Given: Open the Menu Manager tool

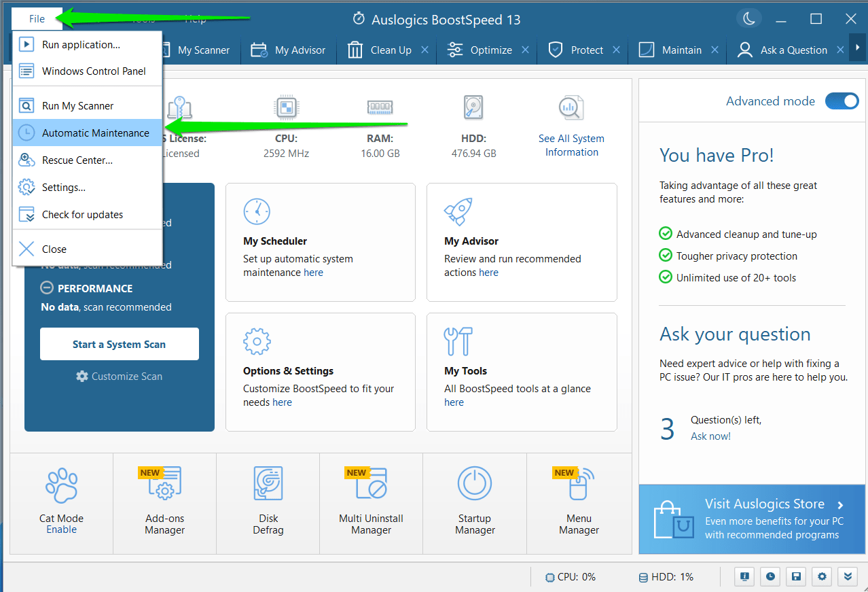Looking at the screenshot, I should pyautogui.click(x=579, y=504).
